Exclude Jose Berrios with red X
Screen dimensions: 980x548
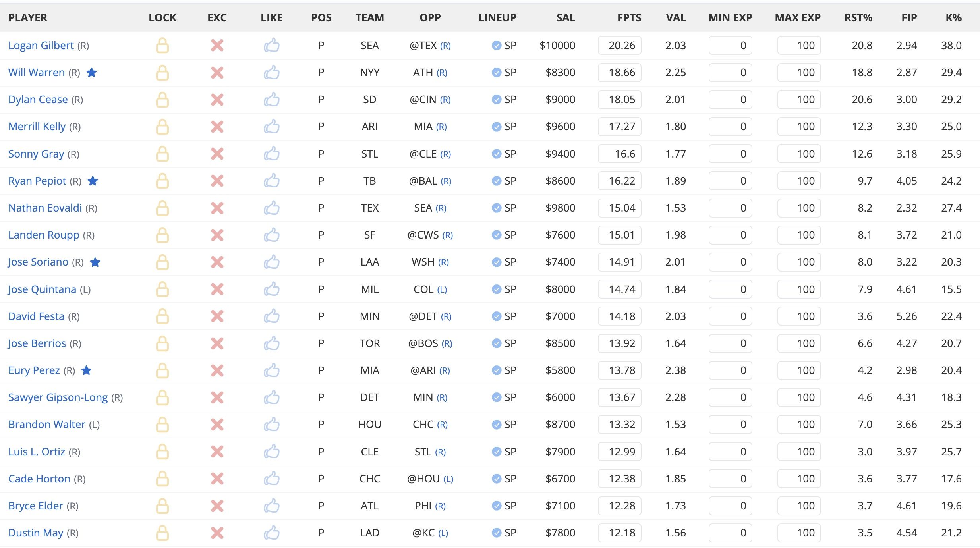point(217,343)
